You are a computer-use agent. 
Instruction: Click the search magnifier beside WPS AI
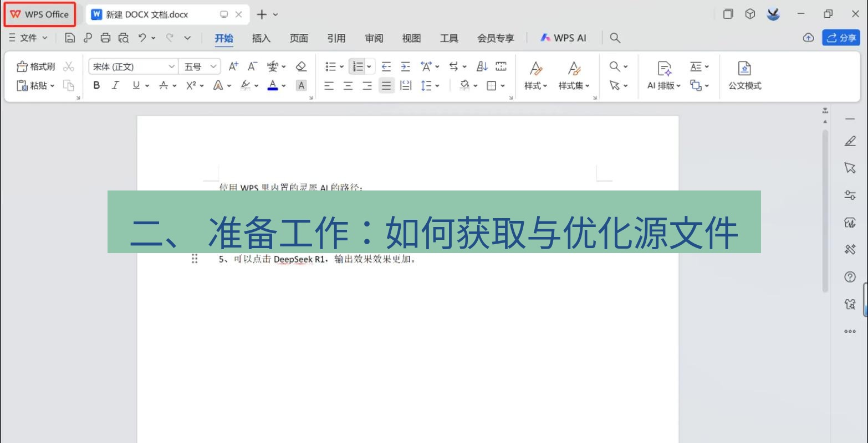pos(615,38)
